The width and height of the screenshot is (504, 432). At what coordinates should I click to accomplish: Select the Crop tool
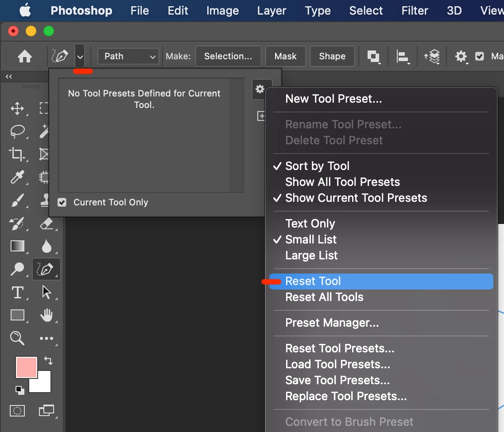17,154
